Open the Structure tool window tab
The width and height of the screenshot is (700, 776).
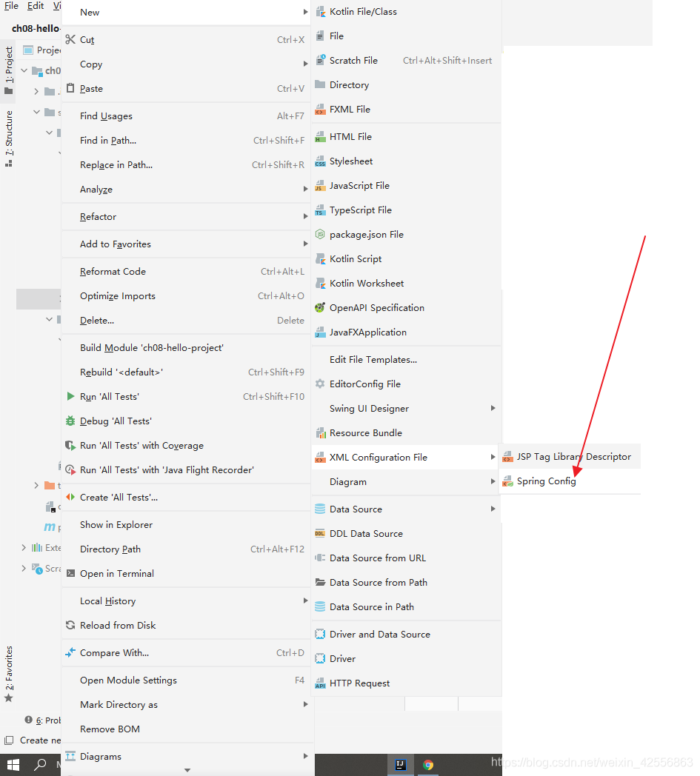8,138
